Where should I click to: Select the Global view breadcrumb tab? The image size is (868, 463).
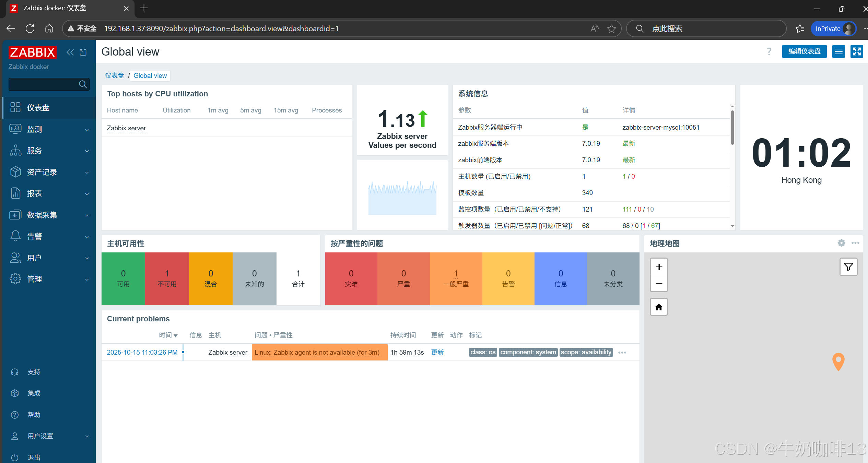[x=150, y=75]
